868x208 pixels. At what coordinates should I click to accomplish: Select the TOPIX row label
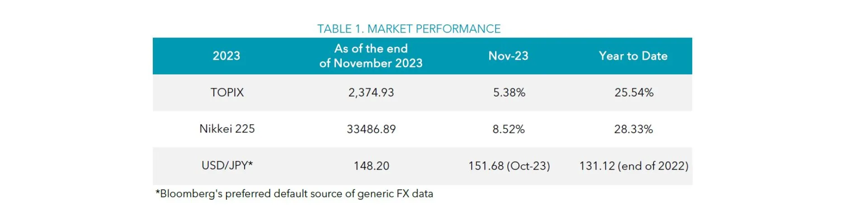click(227, 92)
